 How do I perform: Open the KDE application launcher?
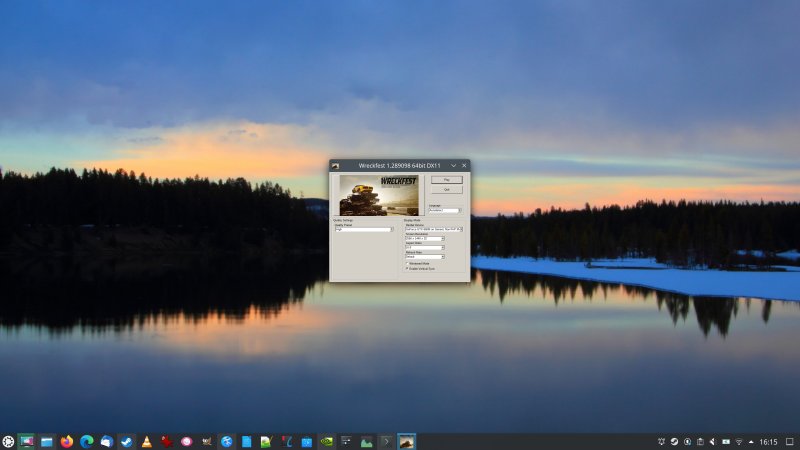pyautogui.click(x=8, y=441)
